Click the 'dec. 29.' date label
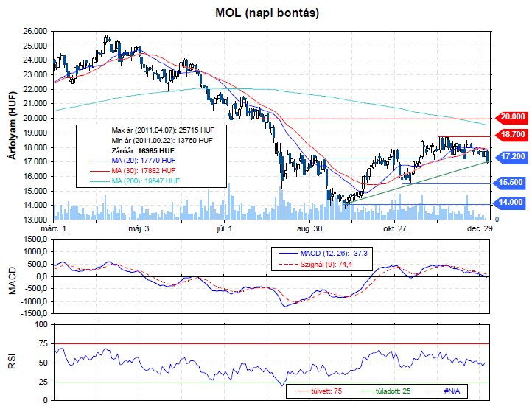 click(480, 228)
